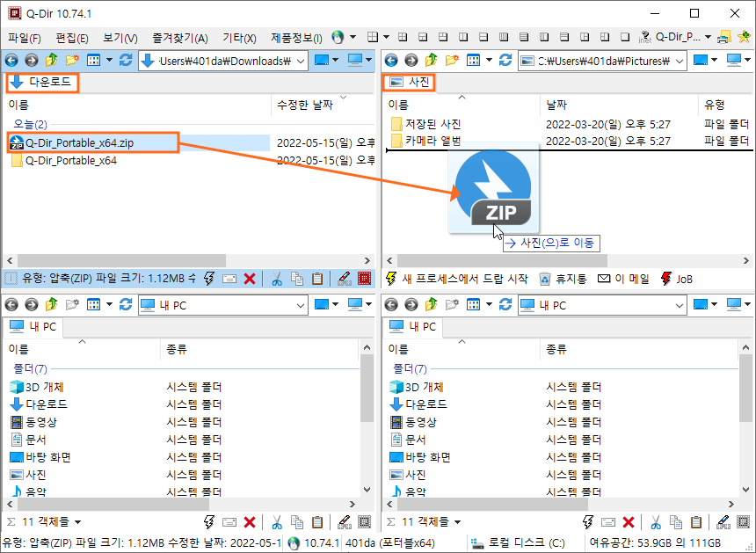Click the bottom-left pane vertical scrollbar

[367, 389]
